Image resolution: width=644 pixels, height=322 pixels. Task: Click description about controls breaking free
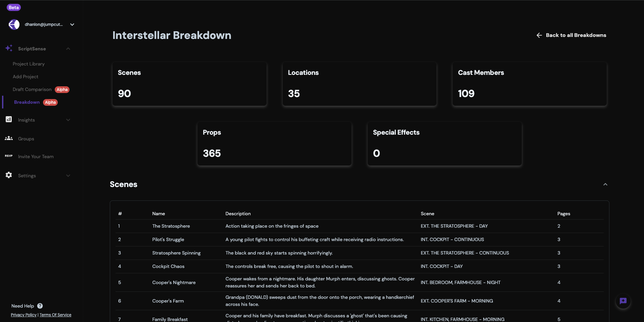(289, 266)
